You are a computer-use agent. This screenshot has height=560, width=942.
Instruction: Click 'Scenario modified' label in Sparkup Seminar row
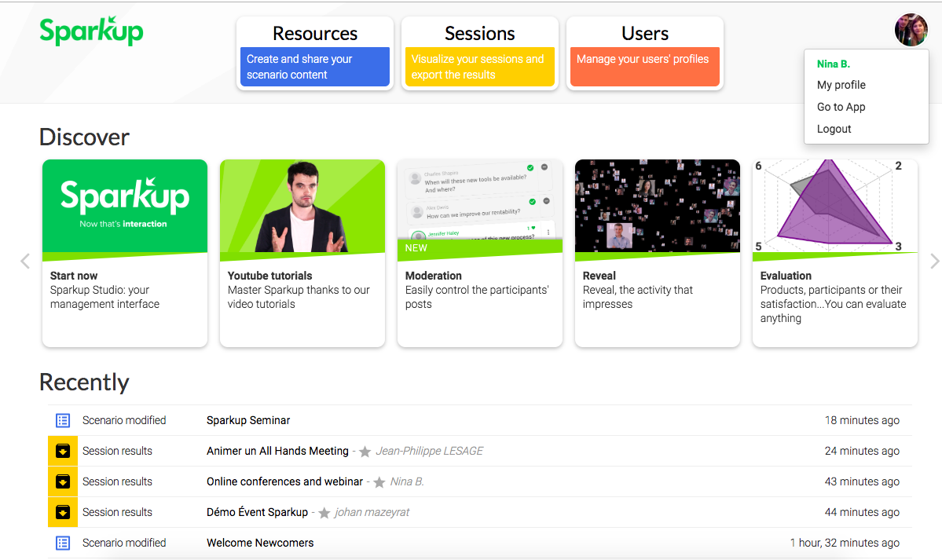(x=124, y=421)
